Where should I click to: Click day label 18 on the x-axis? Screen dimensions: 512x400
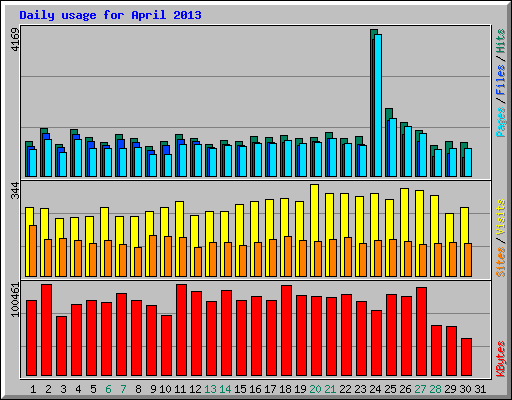pyautogui.click(x=285, y=389)
